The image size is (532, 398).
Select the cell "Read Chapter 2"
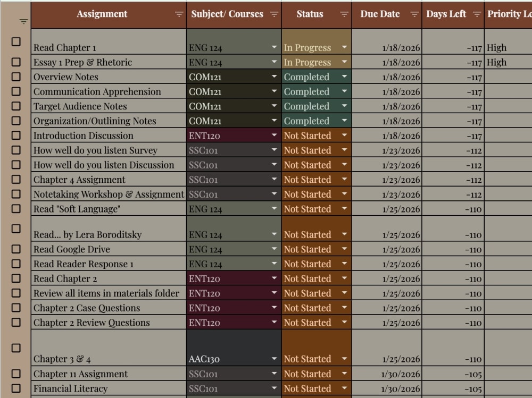click(x=109, y=278)
